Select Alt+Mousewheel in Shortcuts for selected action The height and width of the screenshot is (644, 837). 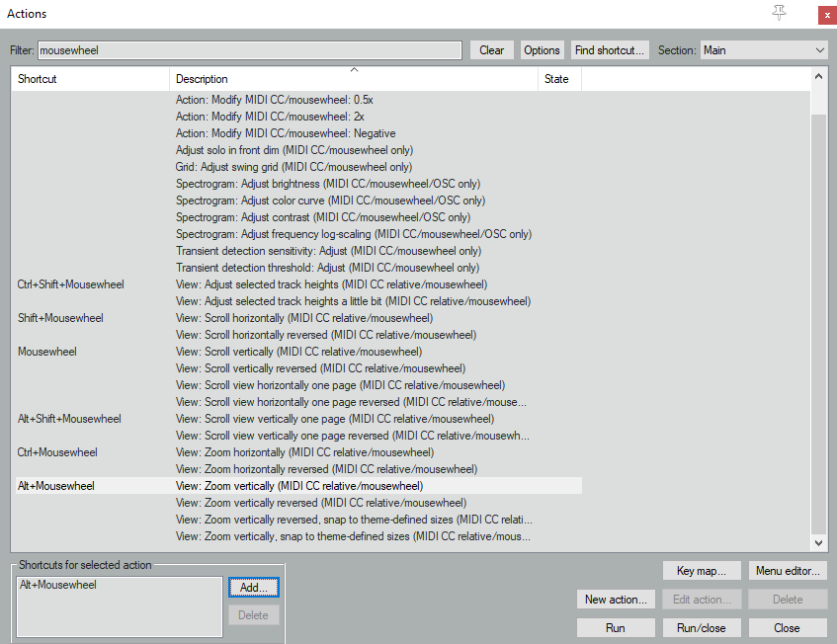(x=58, y=585)
